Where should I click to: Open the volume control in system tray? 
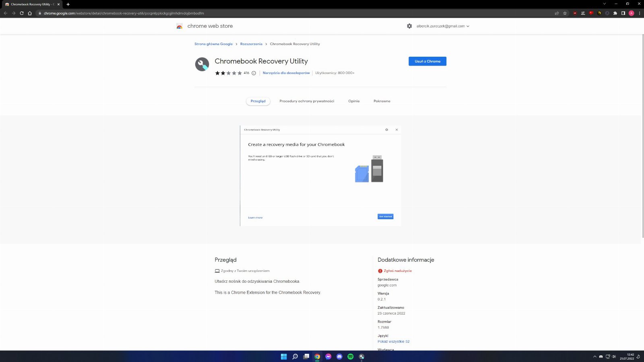614,356
